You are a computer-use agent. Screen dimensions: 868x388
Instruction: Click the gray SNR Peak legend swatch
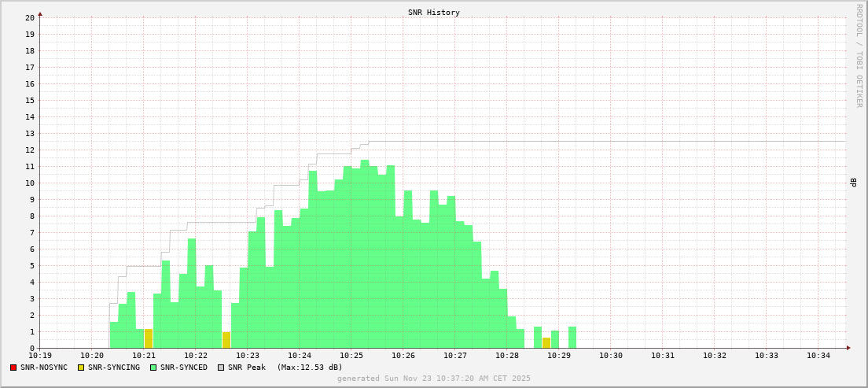click(x=221, y=368)
